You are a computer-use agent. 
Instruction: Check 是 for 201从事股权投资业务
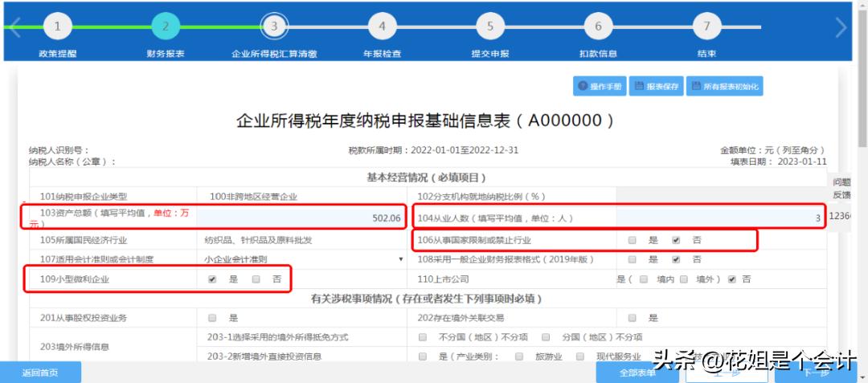tap(212, 318)
